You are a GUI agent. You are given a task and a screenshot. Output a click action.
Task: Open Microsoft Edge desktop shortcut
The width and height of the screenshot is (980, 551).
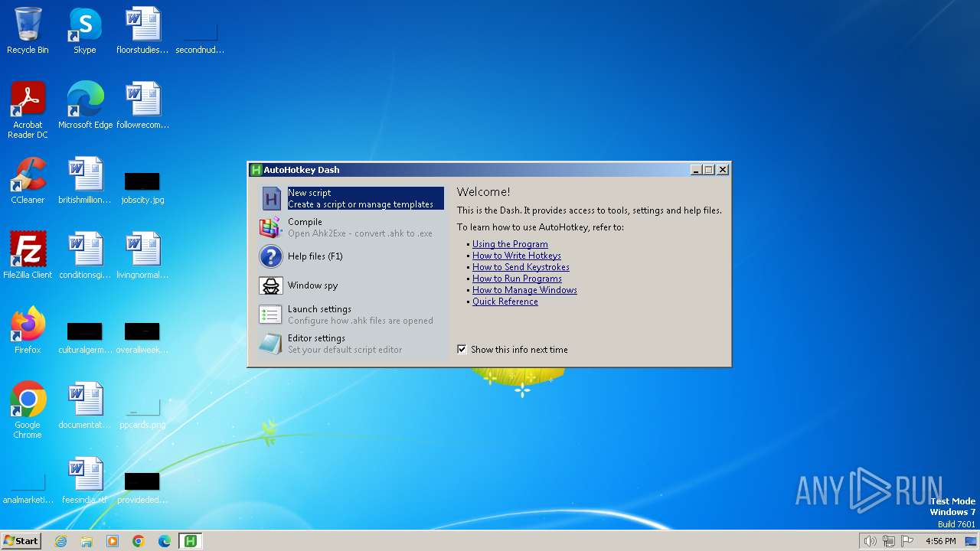click(x=85, y=99)
